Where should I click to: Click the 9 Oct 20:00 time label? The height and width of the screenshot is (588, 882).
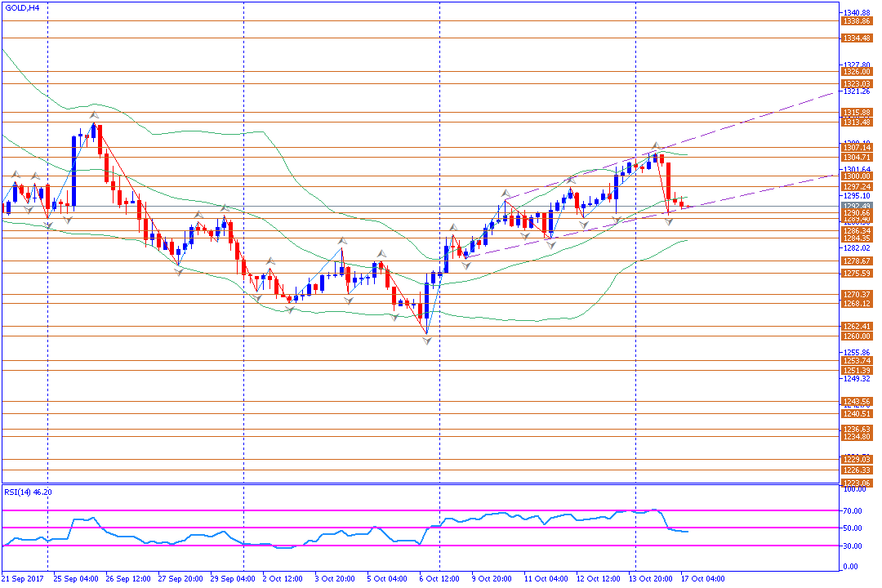(492, 578)
